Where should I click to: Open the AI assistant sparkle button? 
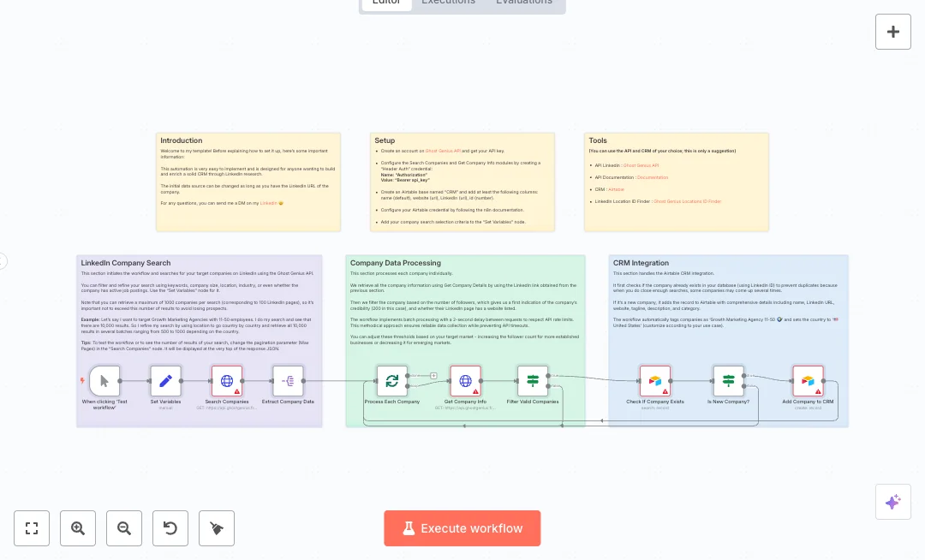[x=892, y=502]
